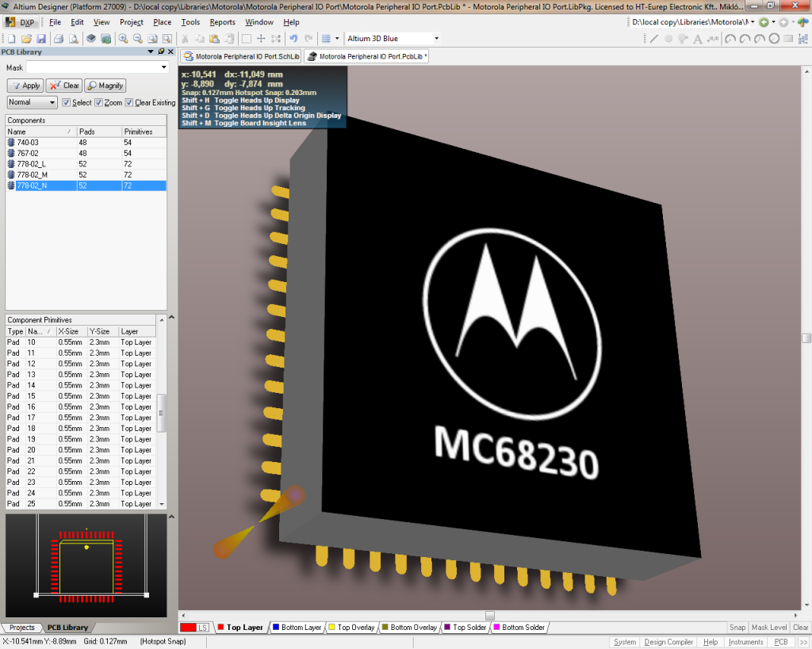Click the Open folder icon
Viewport: 812px width, 649px height.
click(26, 39)
